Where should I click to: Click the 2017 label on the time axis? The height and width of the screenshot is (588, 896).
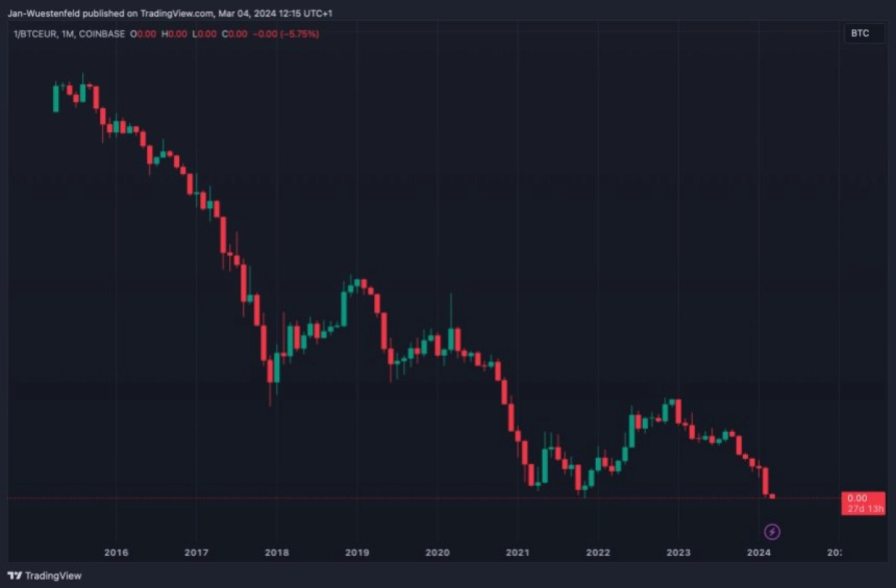coord(196,553)
